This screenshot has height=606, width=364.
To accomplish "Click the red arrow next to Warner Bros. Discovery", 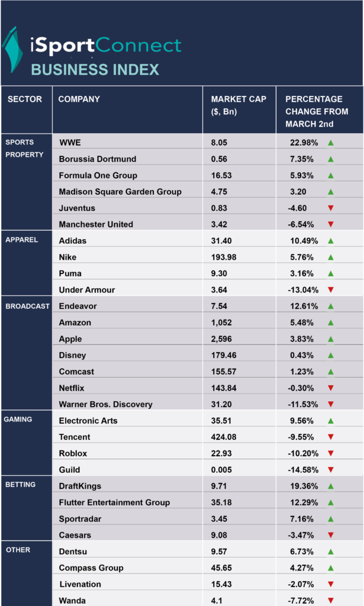I will (x=331, y=404).
